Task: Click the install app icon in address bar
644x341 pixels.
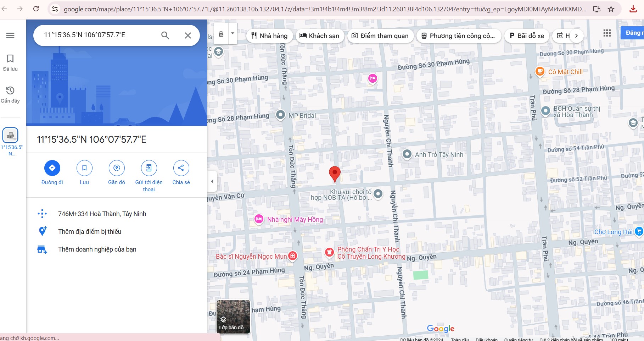Action: tap(597, 9)
